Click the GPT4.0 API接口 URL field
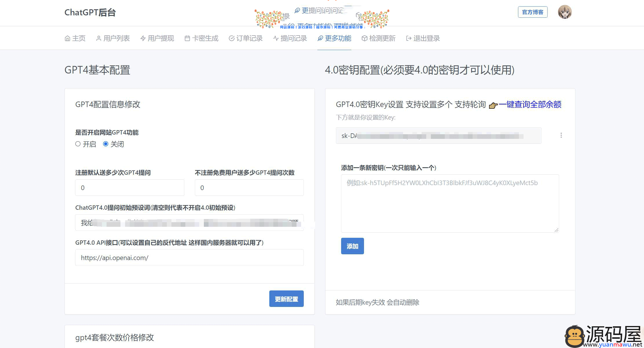 (189, 257)
